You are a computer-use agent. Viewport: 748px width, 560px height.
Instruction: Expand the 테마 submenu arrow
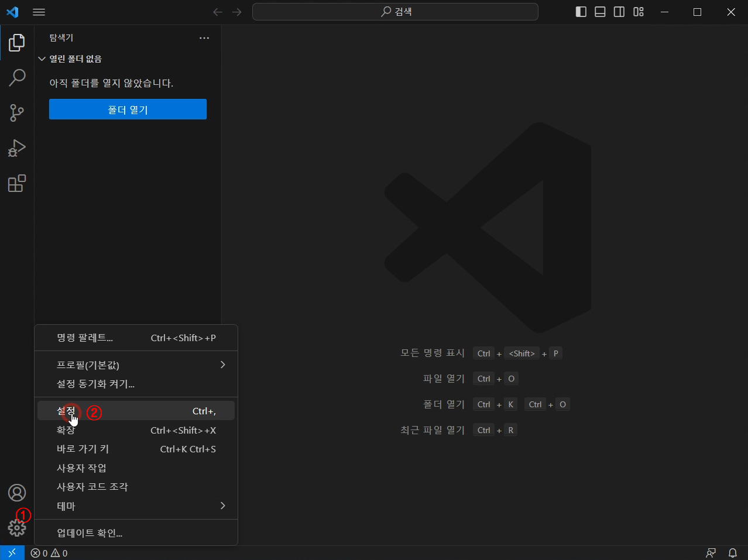(x=222, y=506)
